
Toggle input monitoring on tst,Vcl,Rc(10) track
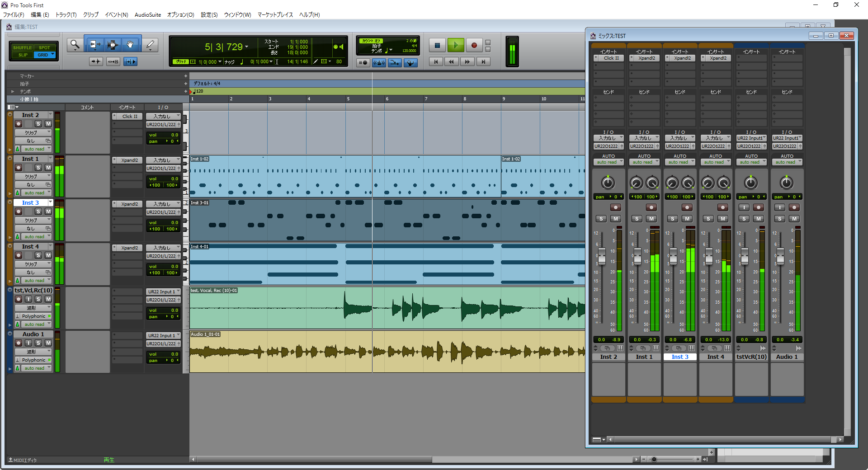pyautogui.click(x=28, y=299)
